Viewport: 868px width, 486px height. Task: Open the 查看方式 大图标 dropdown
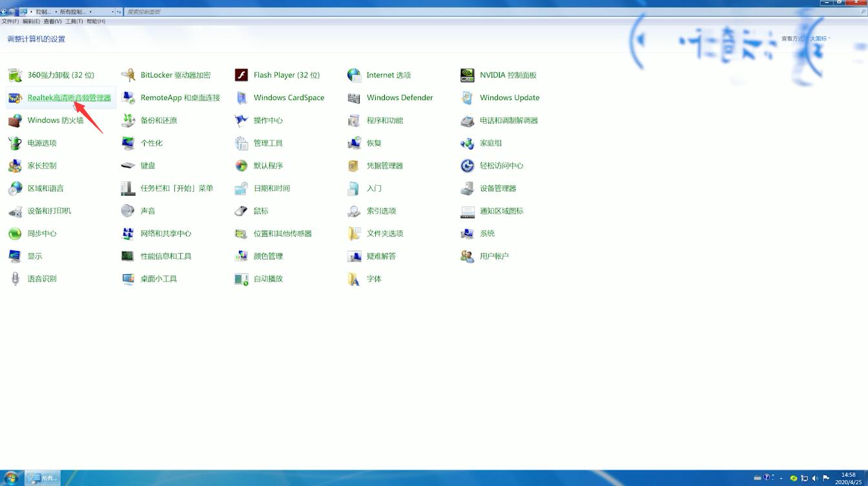pyautogui.click(x=820, y=39)
